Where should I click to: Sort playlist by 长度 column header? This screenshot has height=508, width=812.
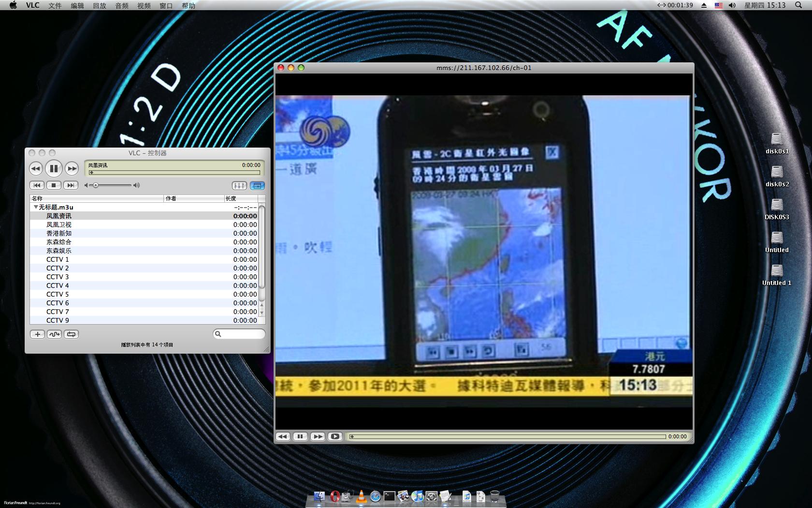[x=241, y=198]
